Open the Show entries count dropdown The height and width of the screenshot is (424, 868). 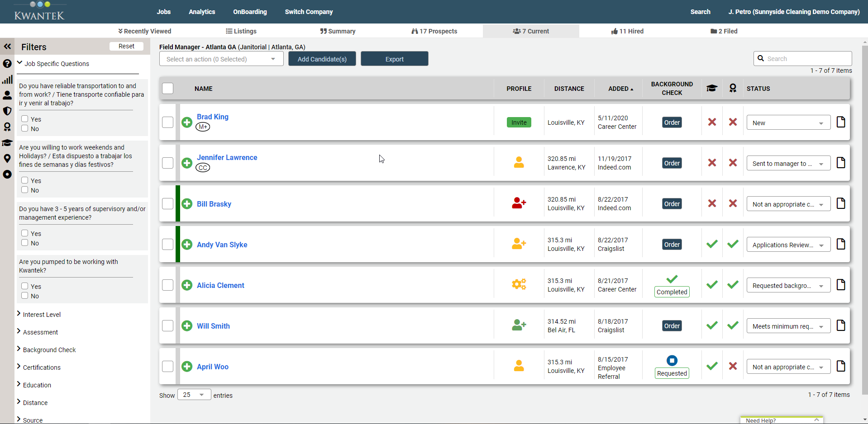coord(194,394)
